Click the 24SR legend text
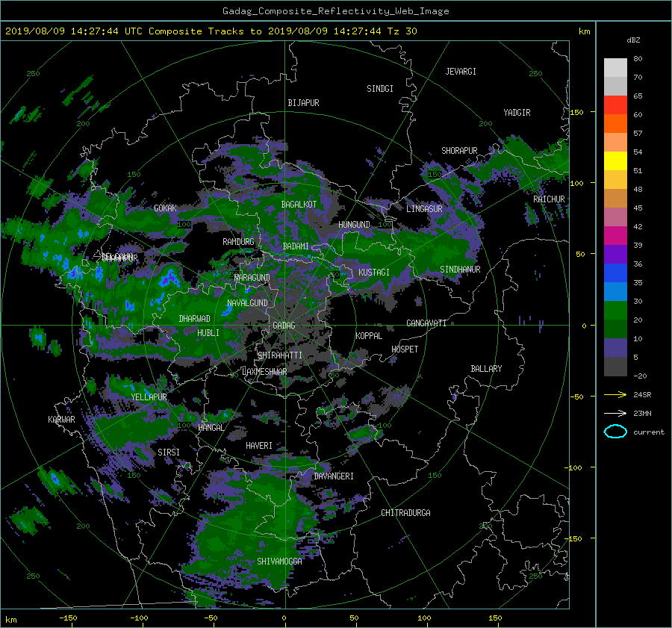The width and height of the screenshot is (672, 628). coord(642,394)
